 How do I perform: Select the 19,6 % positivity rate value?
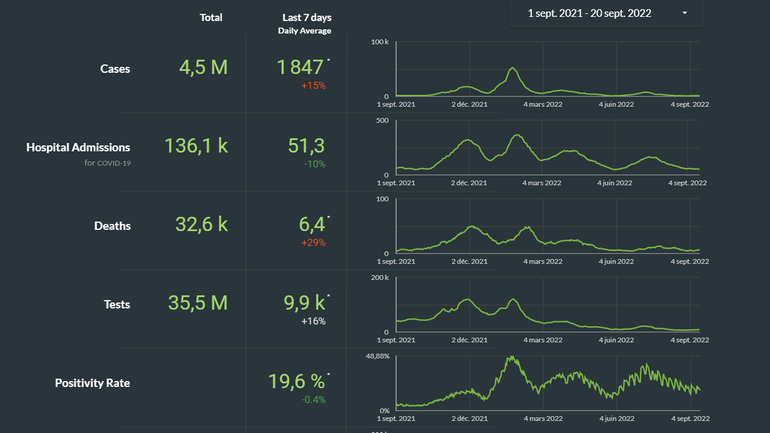point(298,381)
